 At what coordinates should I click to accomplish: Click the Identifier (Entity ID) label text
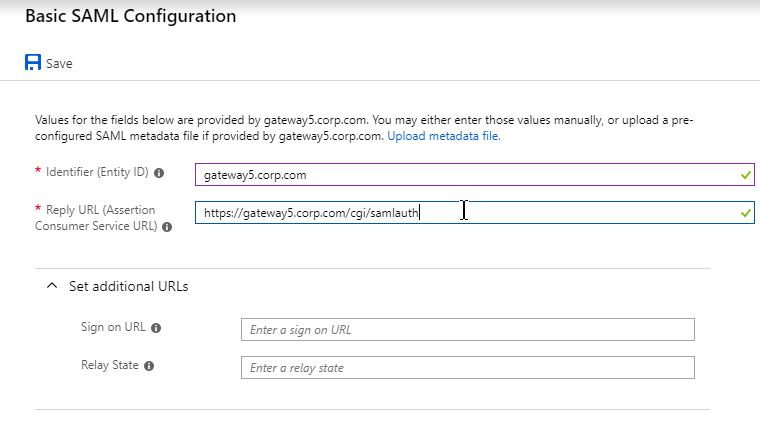(x=97, y=172)
